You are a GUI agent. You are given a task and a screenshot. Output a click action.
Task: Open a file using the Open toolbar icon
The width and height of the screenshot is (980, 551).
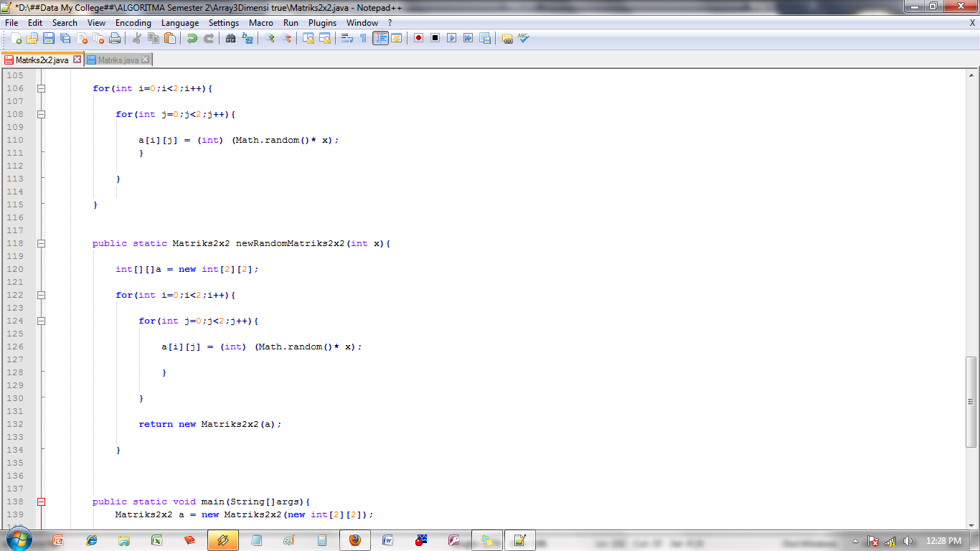pyautogui.click(x=34, y=38)
